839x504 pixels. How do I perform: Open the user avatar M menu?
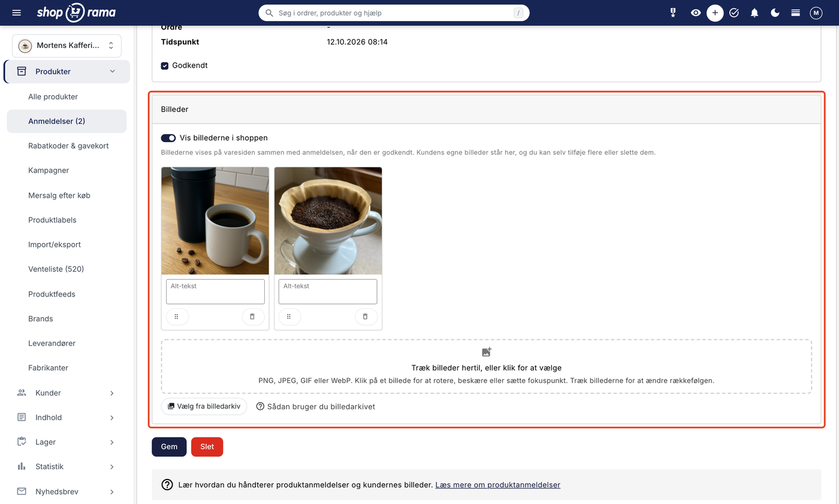click(x=816, y=13)
